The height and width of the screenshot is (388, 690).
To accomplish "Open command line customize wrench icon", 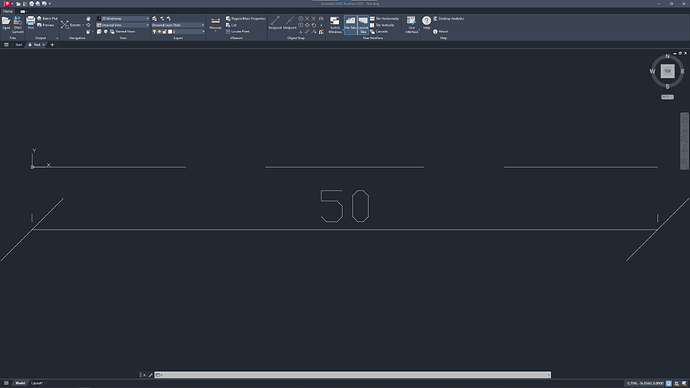I will pos(150,375).
